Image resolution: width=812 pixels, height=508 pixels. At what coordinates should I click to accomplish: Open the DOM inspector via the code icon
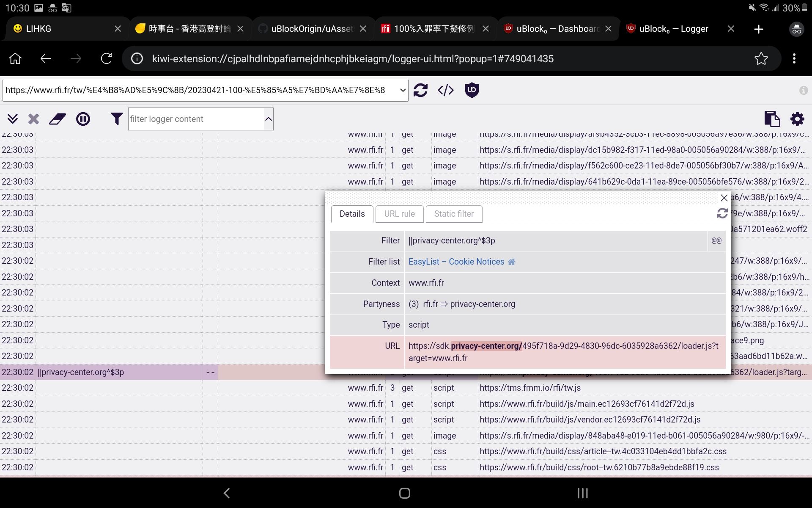coord(445,90)
